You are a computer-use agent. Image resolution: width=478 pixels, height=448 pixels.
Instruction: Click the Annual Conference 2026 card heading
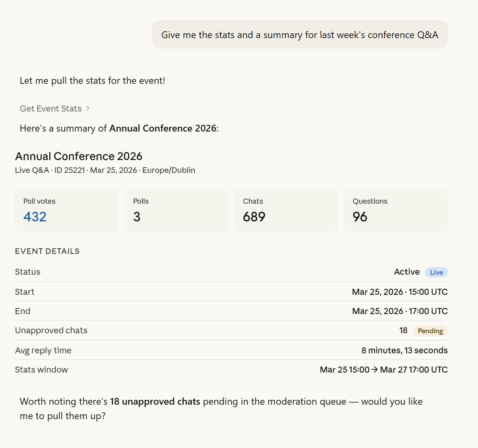tap(79, 156)
